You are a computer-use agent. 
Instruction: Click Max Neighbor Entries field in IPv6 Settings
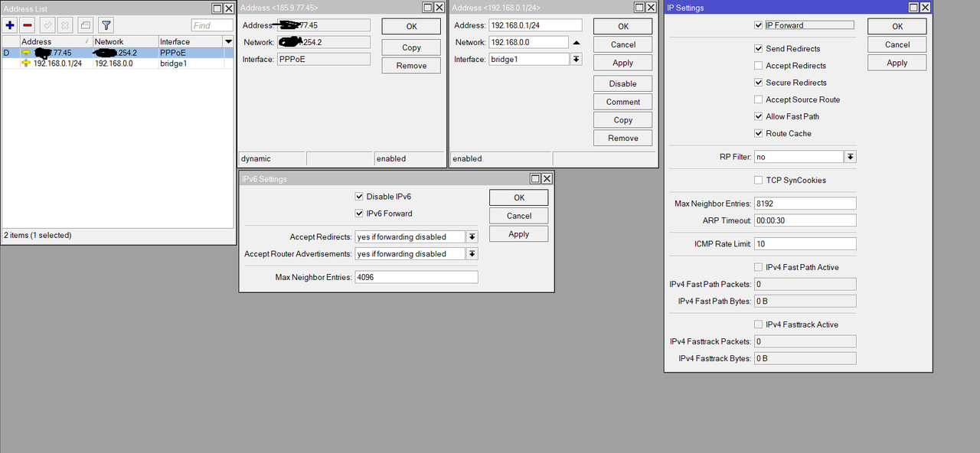pyautogui.click(x=416, y=277)
